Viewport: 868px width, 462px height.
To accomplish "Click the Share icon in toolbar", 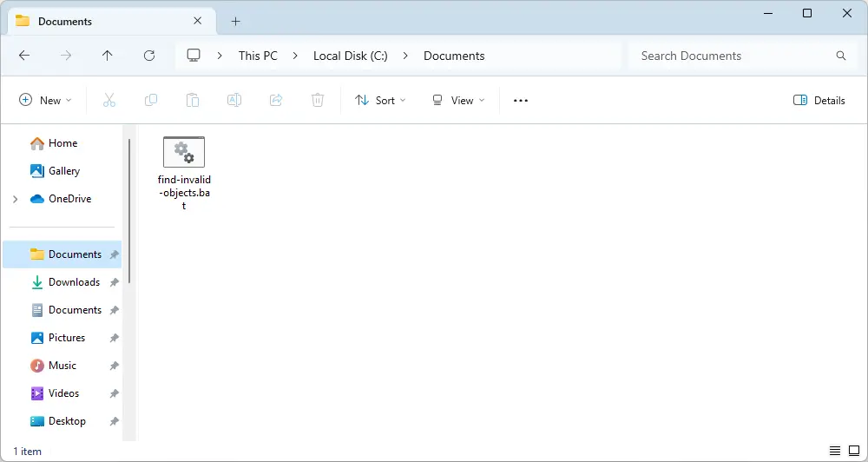I will (276, 100).
